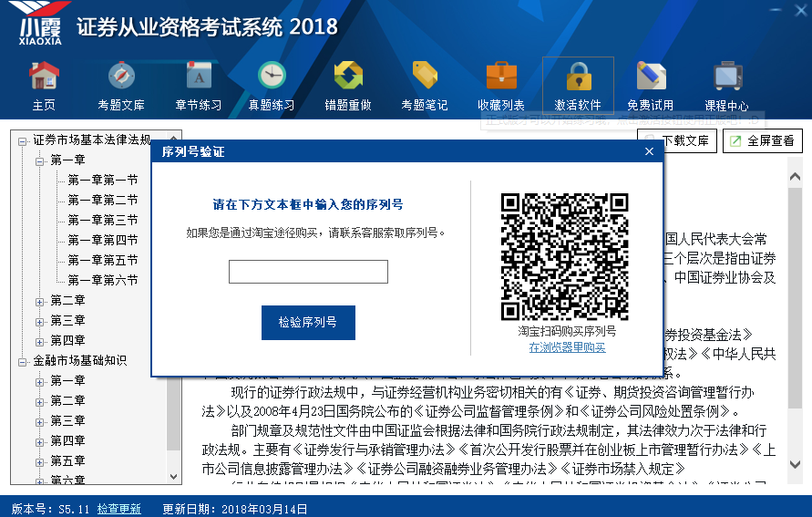Select 第四章 under 金融市场基础知识

[x=67, y=440]
